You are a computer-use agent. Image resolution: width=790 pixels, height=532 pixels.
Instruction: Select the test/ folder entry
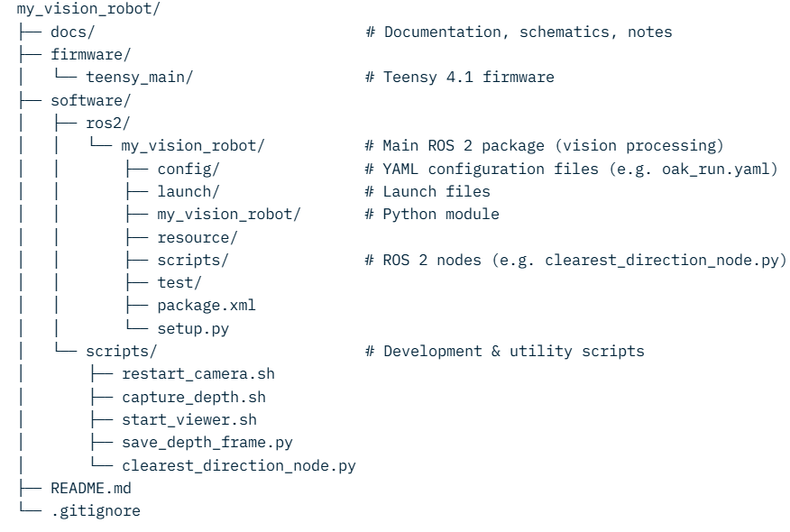coord(179,282)
